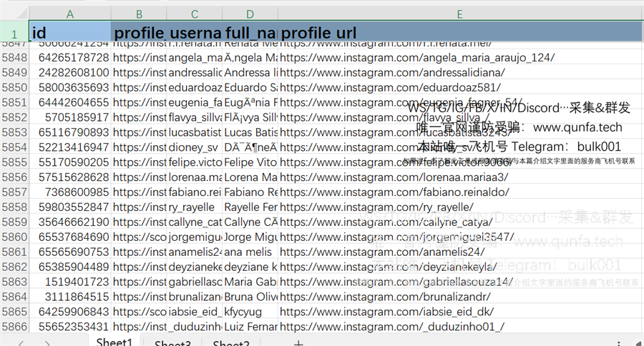Select row 1 header
Screen dimensions: 644x346
[x=14, y=33]
